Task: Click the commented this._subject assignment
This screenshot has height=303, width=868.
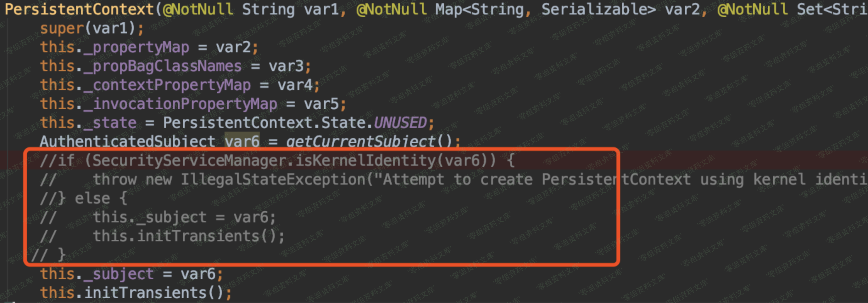Action: tap(184, 217)
